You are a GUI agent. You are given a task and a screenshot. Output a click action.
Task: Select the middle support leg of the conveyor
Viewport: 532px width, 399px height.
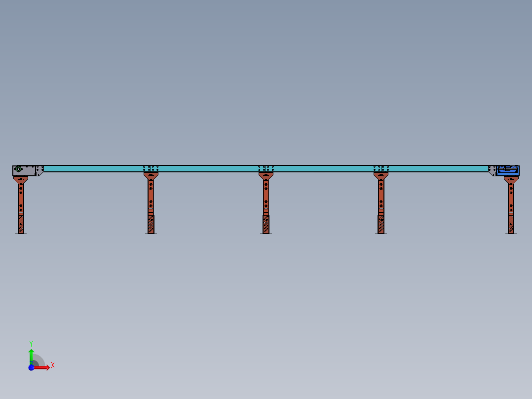(266, 203)
